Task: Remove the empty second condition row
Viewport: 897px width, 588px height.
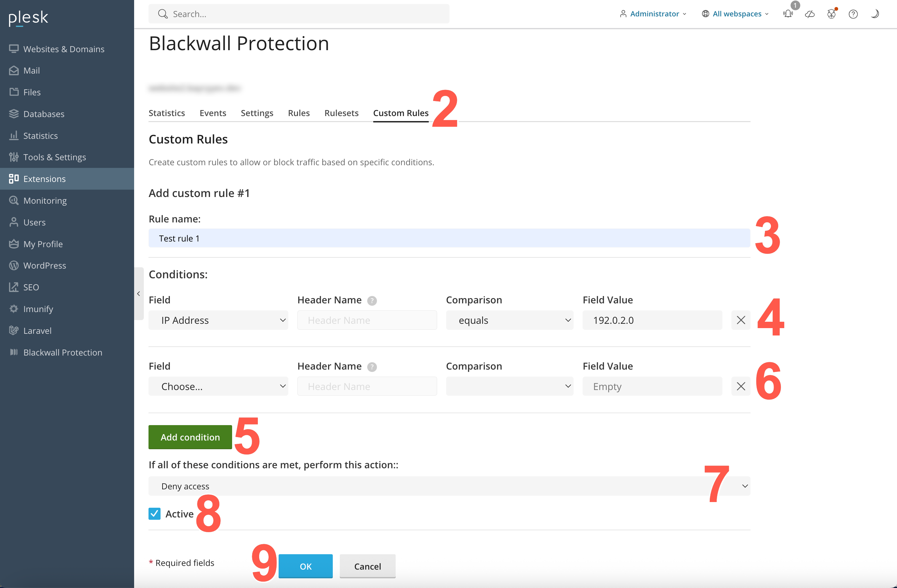Action: coord(740,386)
